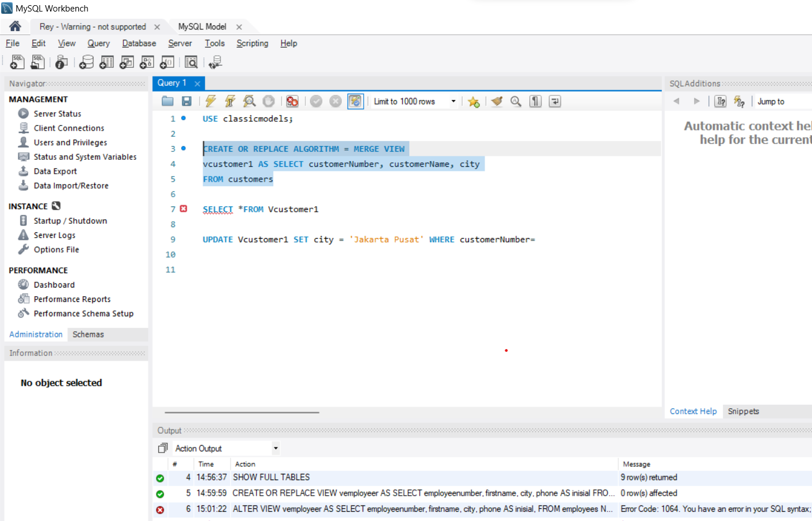Open SQL script file from main toolbar
Image resolution: width=812 pixels, height=521 pixels.
tap(37, 62)
